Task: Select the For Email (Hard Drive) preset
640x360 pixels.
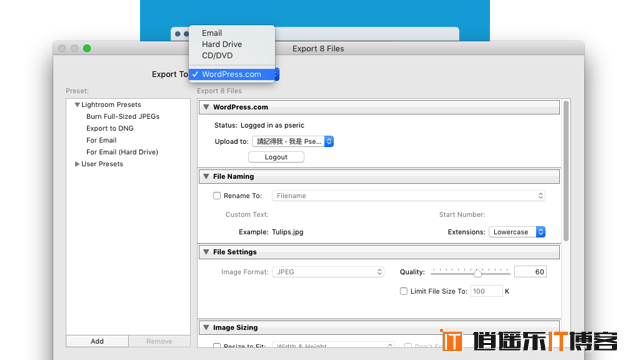Action: pyautogui.click(x=122, y=152)
